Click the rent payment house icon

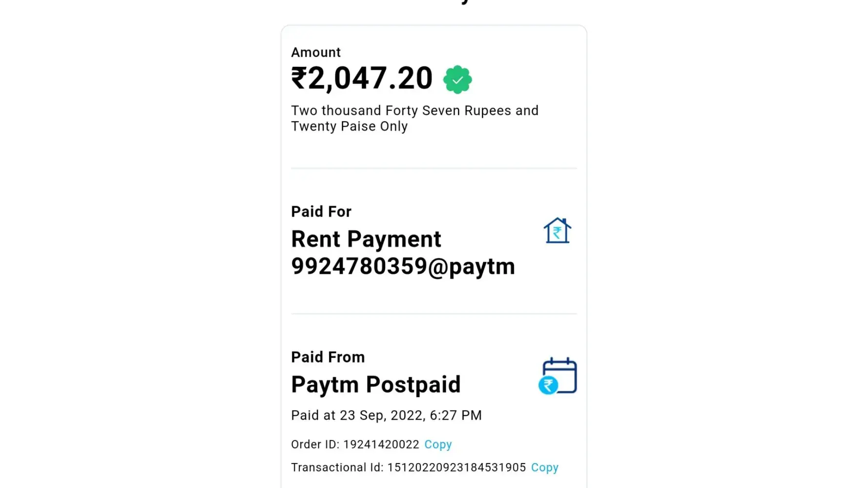pyautogui.click(x=557, y=230)
